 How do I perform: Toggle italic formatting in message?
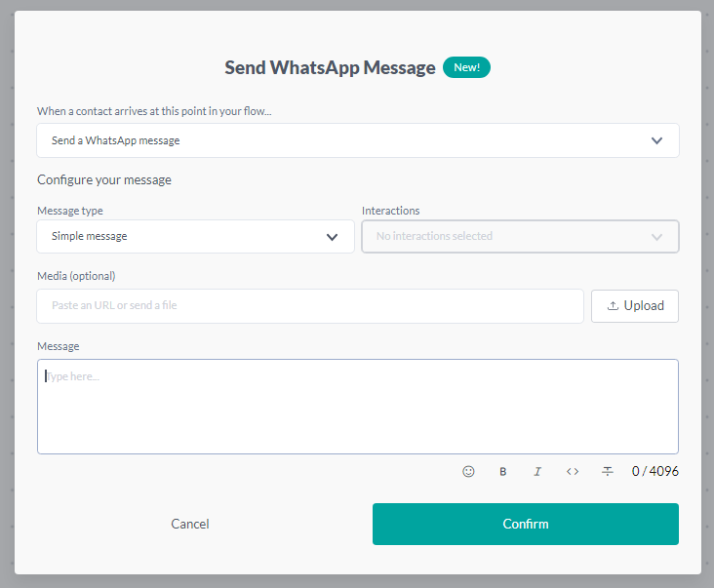click(537, 472)
